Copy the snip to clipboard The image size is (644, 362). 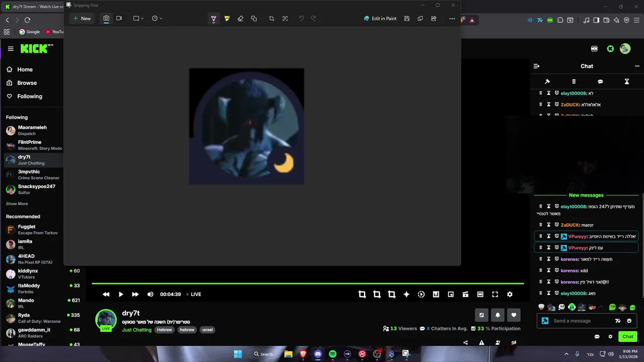[420, 19]
